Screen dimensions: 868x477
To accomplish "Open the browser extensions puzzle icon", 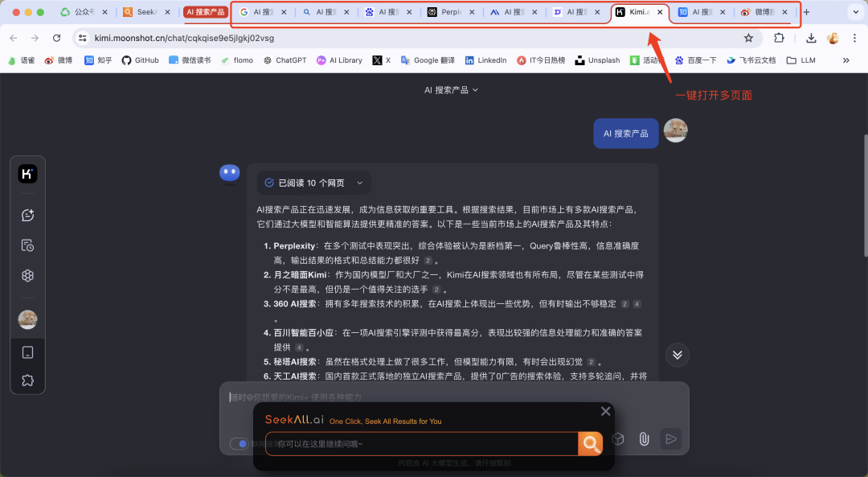I will pos(779,38).
